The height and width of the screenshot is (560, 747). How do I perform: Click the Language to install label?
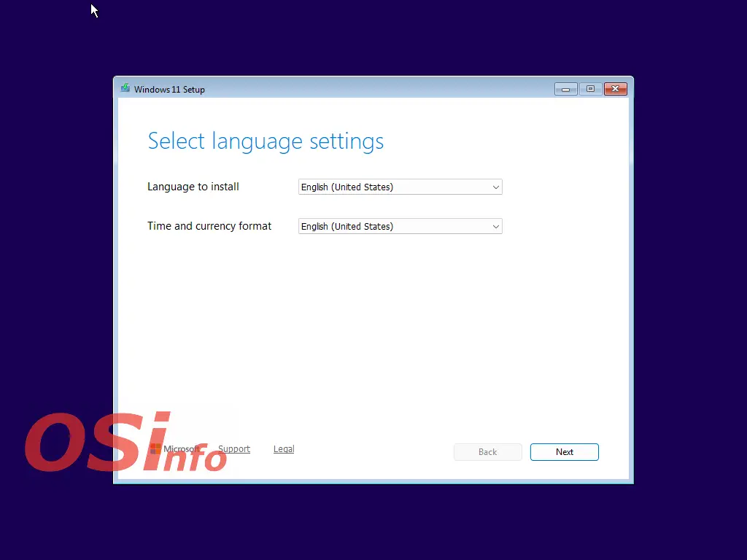(x=193, y=187)
